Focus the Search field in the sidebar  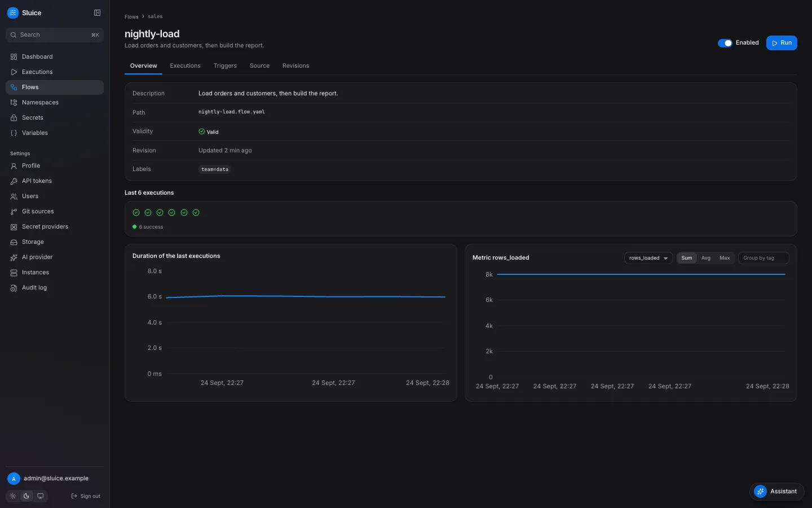(55, 35)
